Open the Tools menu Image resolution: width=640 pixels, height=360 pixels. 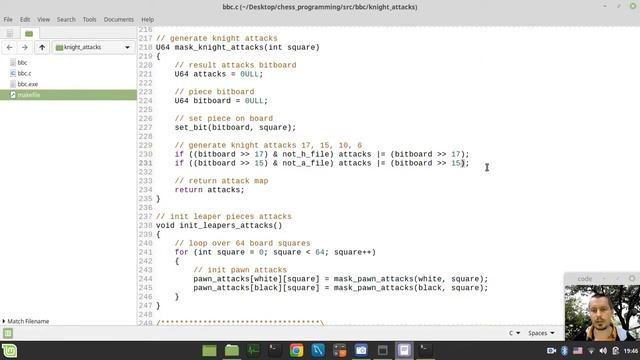(x=89, y=19)
